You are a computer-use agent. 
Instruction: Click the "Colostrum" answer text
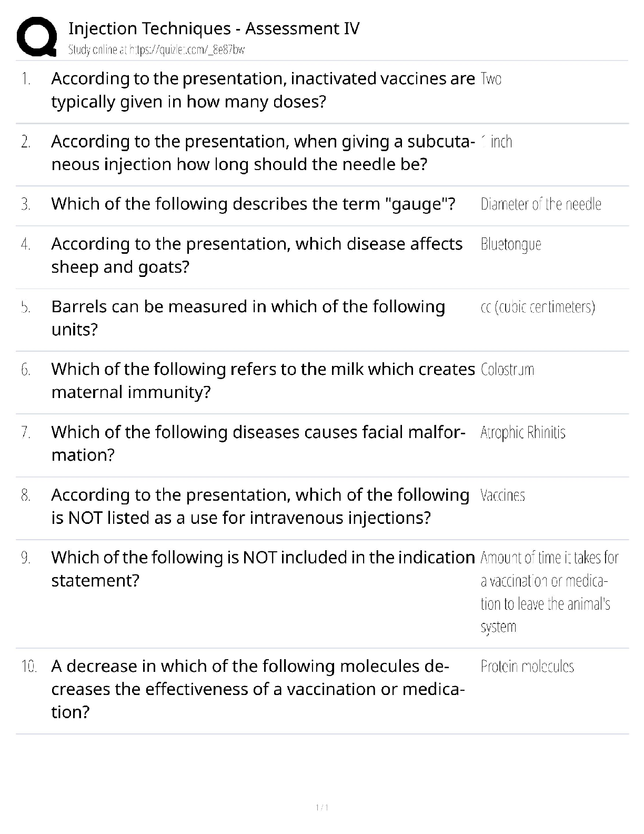(507, 370)
